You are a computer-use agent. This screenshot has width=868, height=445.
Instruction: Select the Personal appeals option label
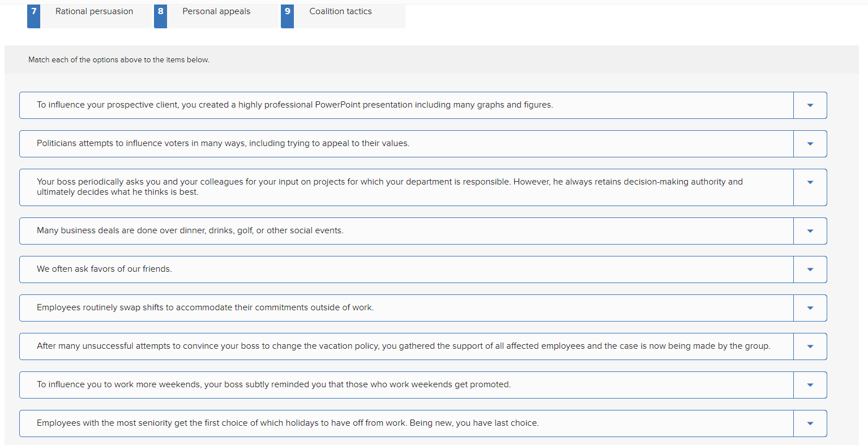click(x=216, y=11)
